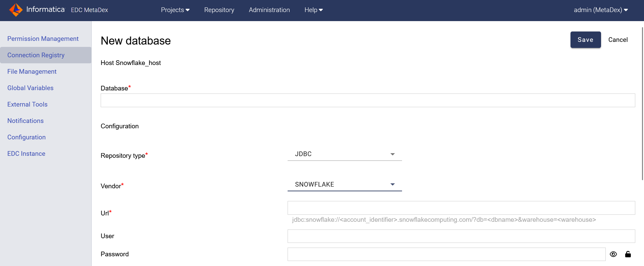Click the EDC MetaDex title text
The image size is (644, 266).
[x=89, y=10]
